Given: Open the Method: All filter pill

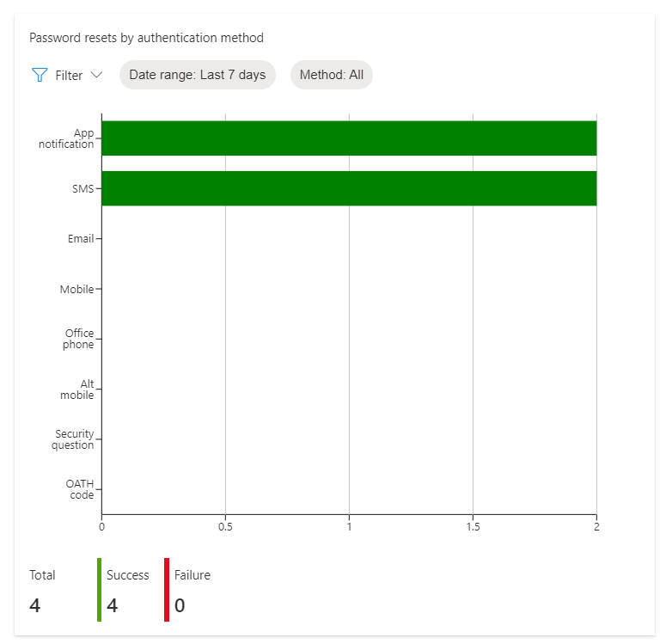Looking at the screenshot, I should [332, 75].
